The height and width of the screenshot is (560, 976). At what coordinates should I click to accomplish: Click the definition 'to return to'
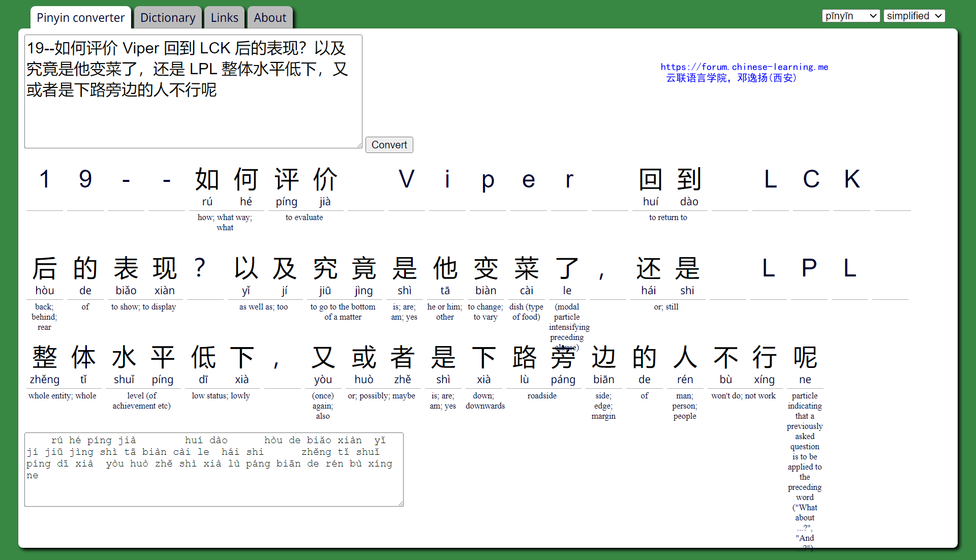[x=668, y=217]
